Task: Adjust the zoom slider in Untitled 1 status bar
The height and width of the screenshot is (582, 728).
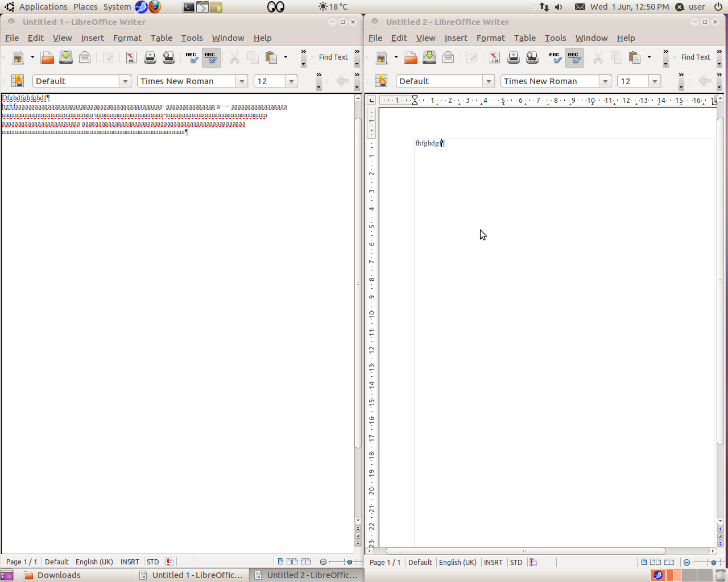Action: (x=349, y=562)
